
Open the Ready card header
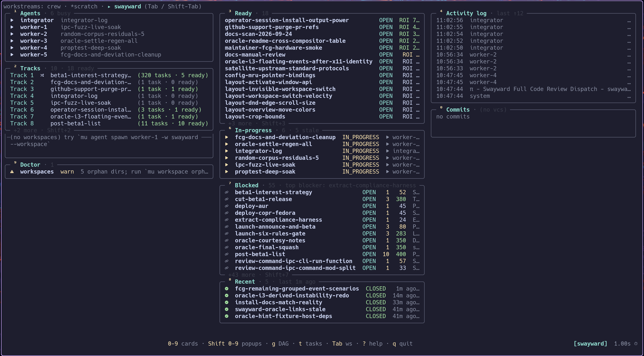(243, 13)
